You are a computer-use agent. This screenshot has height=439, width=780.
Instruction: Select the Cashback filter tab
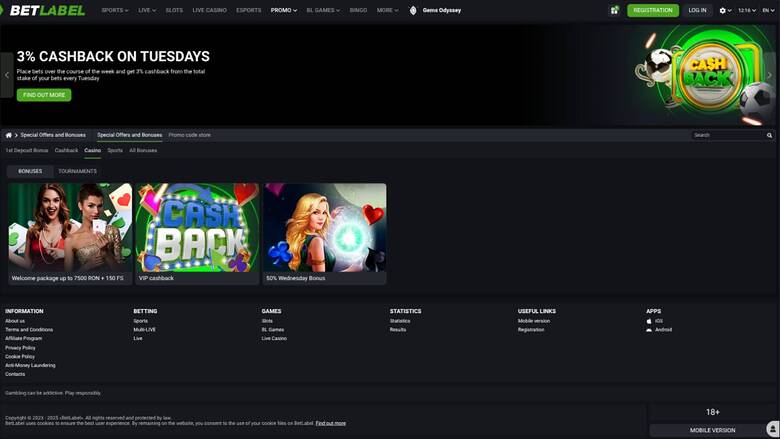click(66, 151)
